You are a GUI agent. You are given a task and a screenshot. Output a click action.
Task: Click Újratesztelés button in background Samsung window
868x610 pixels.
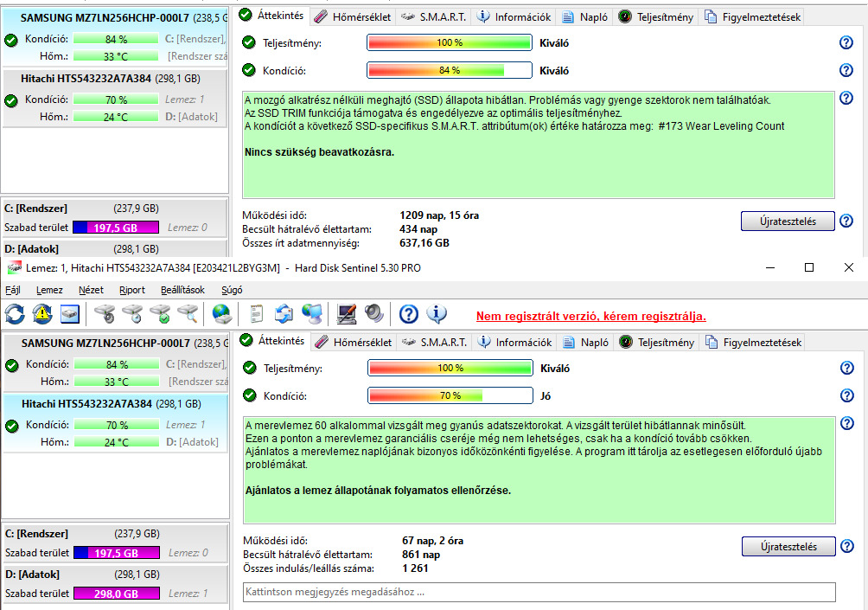pos(788,221)
